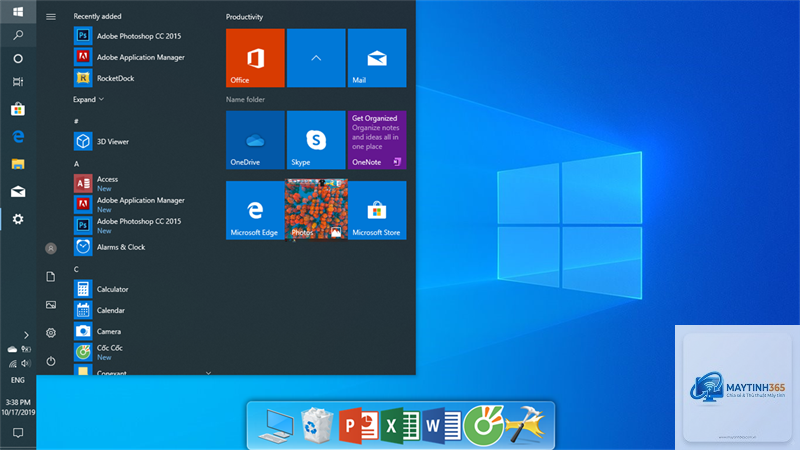Viewport: 800px width, 450px height.
Task: Open the Microsoft Store tile
Action: point(377,210)
